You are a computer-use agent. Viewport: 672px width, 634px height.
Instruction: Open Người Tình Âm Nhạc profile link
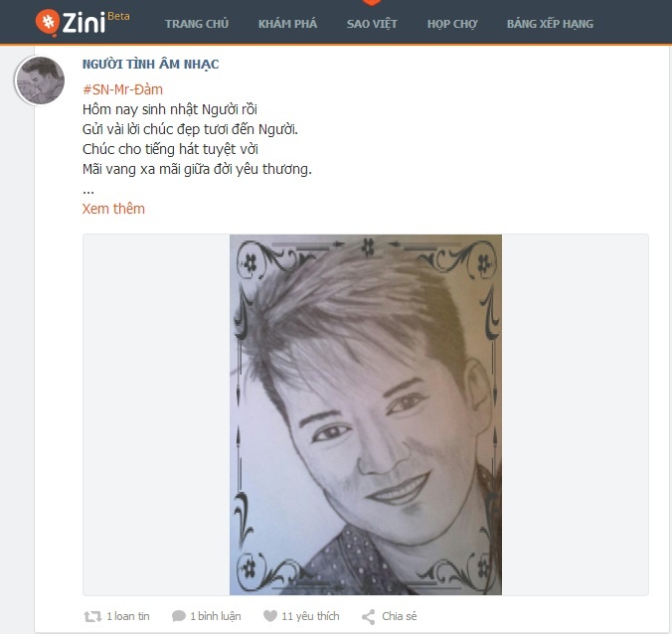[150, 65]
